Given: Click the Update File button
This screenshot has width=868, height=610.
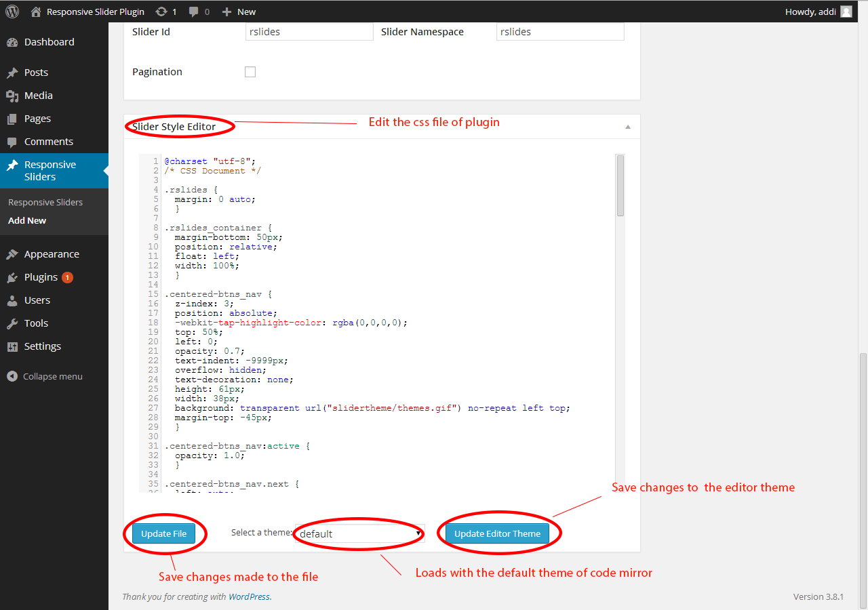Looking at the screenshot, I should pyautogui.click(x=163, y=533).
